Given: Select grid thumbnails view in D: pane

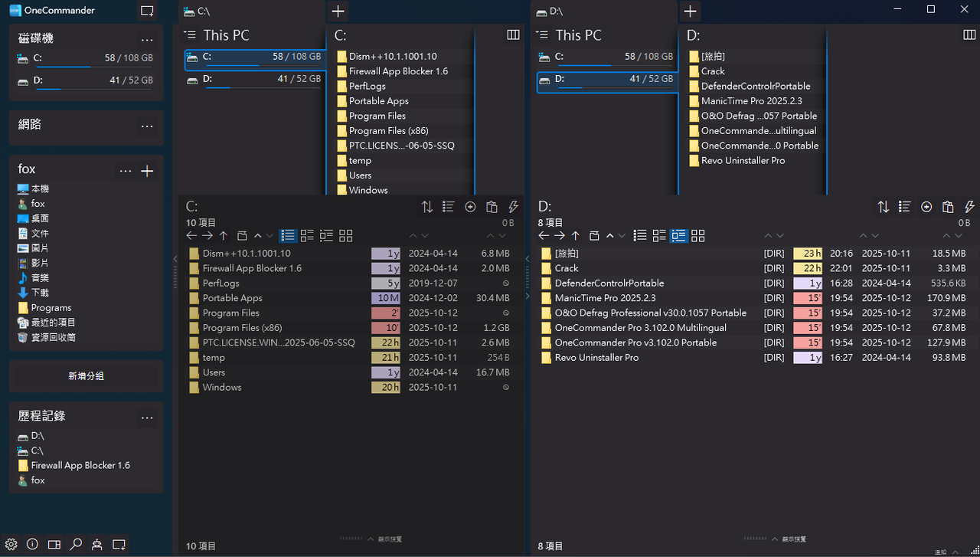Looking at the screenshot, I should pyautogui.click(x=698, y=236).
